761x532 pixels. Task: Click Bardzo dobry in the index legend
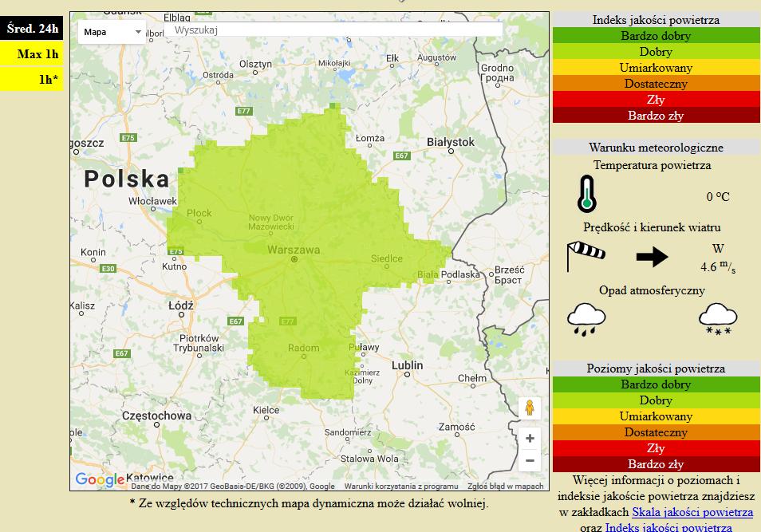[656, 36]
